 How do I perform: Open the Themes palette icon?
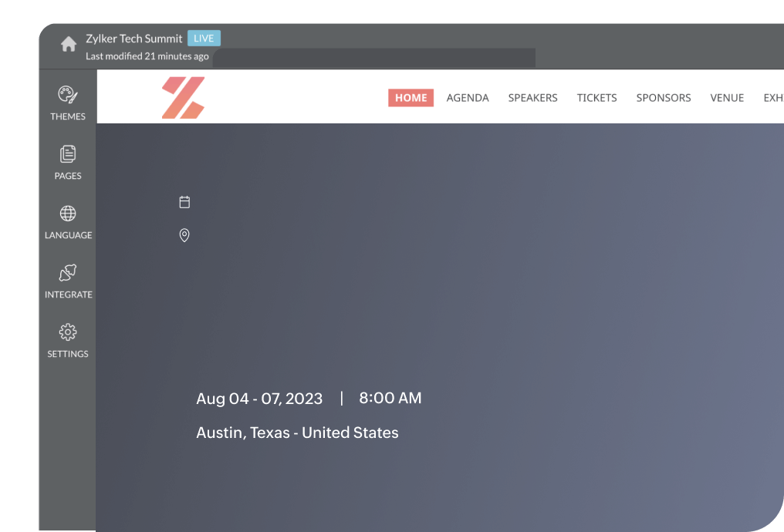pyautogui.click(x=68, y=94)
